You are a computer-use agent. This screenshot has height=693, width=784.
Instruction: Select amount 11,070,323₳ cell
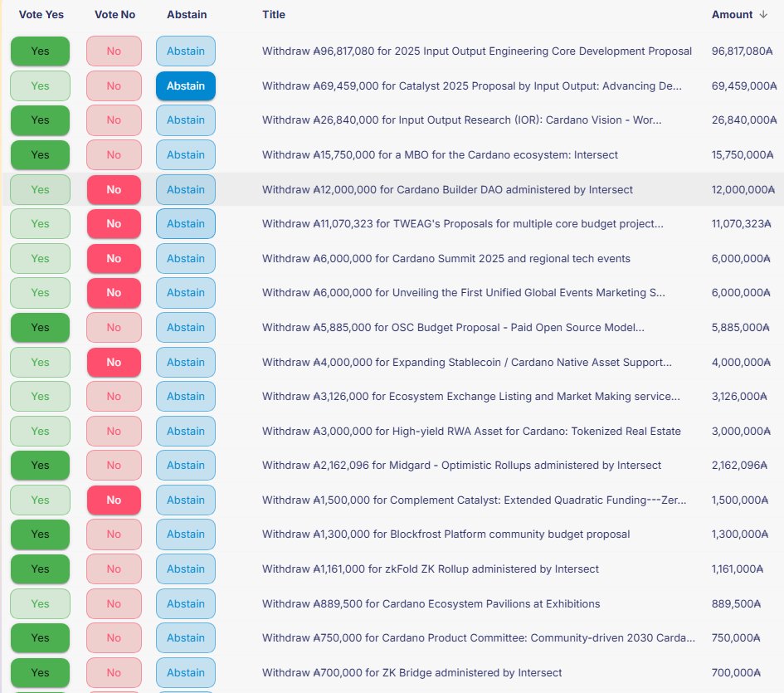point(741,223)
